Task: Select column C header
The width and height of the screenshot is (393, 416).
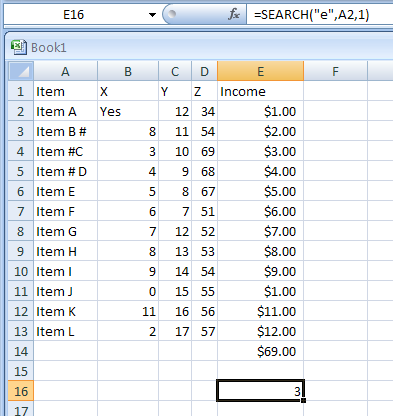Action: tap(175, 71)
